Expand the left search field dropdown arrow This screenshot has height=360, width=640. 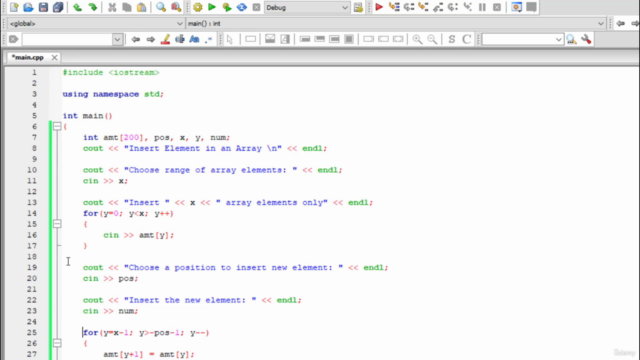tap(117, 40)
